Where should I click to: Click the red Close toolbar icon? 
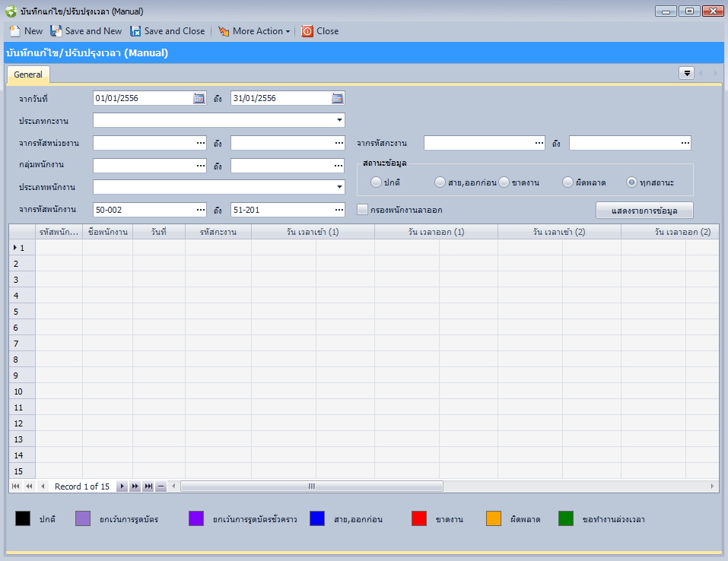click(307, 31)
